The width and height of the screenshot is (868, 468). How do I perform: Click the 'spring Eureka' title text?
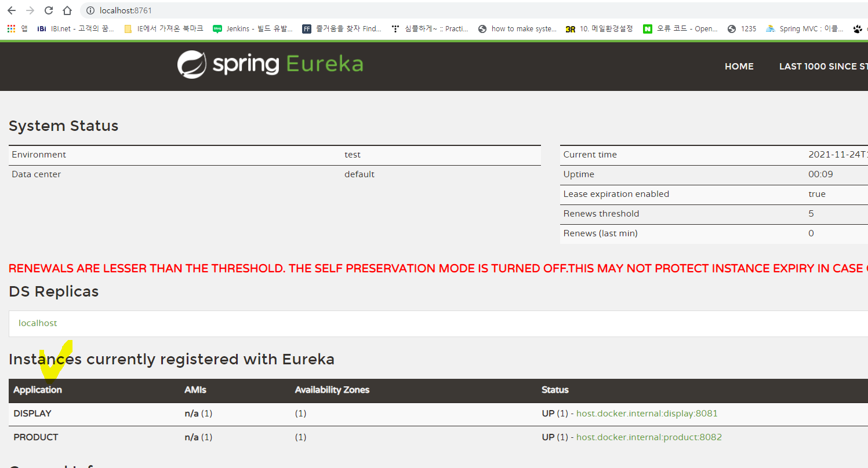[288, 64]
